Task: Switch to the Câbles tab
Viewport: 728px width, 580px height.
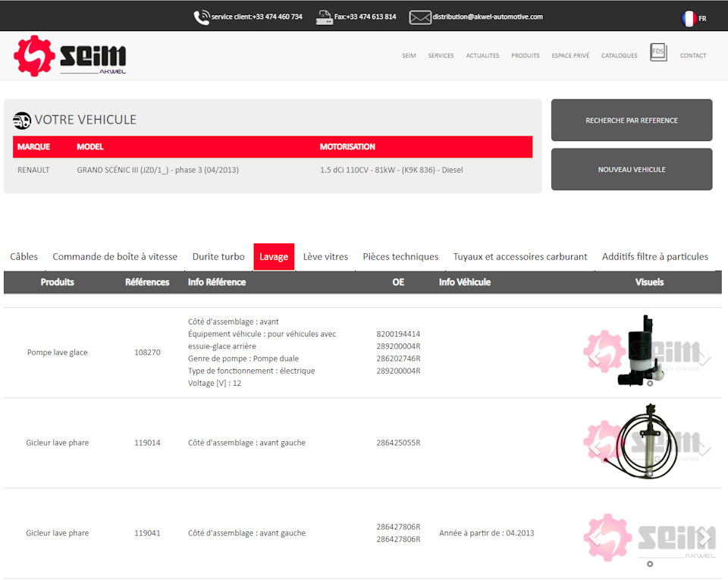Action: 24,256
